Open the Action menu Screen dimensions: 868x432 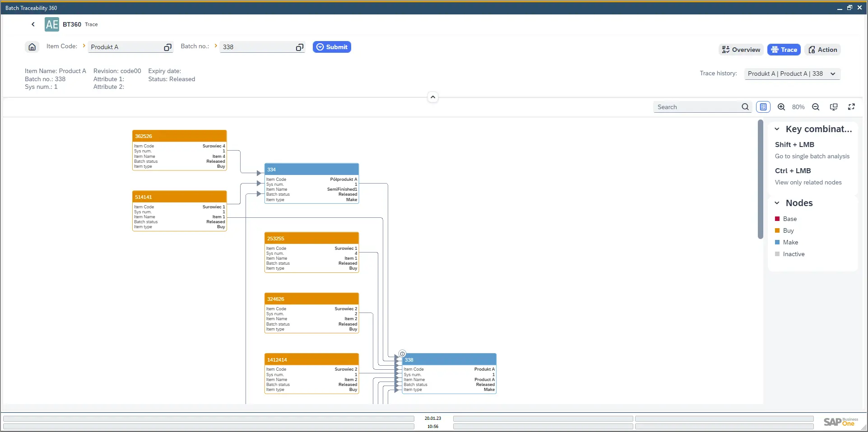click(822, 50)
